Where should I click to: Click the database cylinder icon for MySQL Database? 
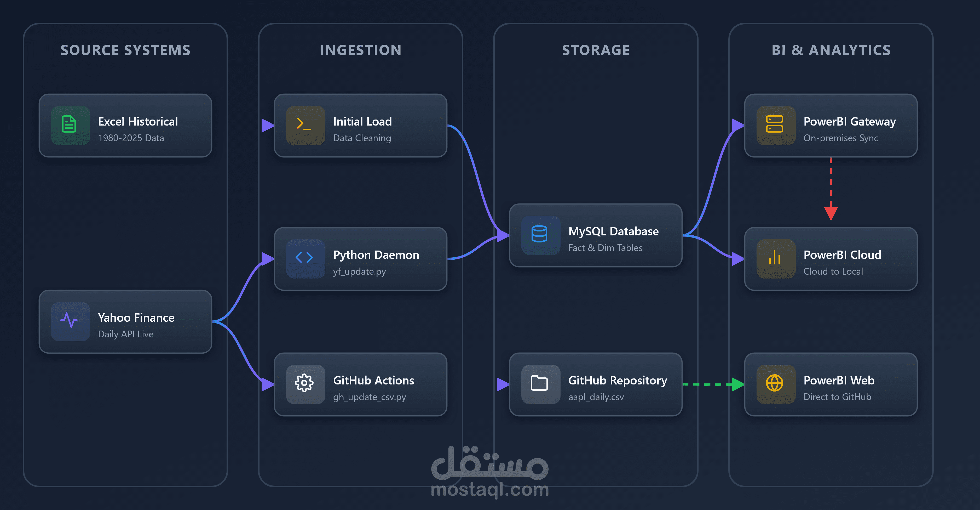point(539,234)
